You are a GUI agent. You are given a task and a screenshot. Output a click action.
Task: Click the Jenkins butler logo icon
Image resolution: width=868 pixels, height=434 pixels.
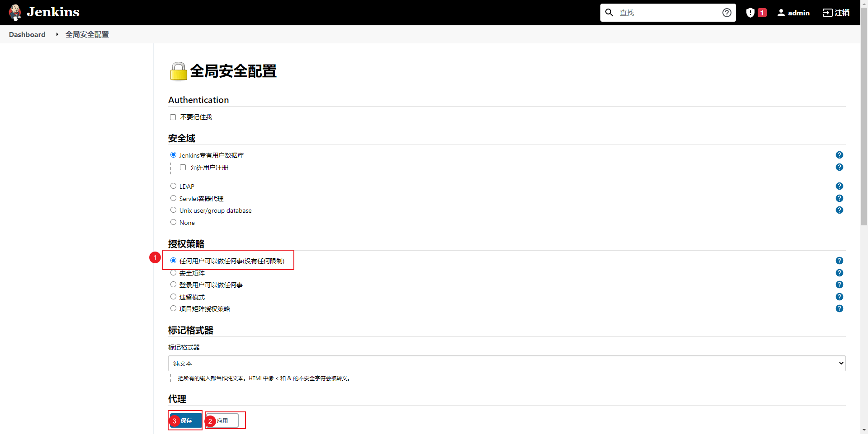point(15,13)
